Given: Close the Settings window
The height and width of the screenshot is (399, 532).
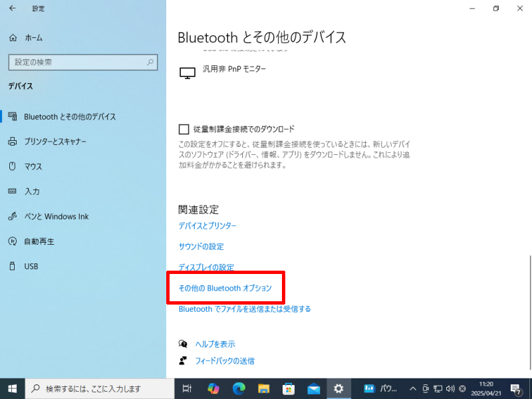Looking at the screenshot, I should 520,9.
